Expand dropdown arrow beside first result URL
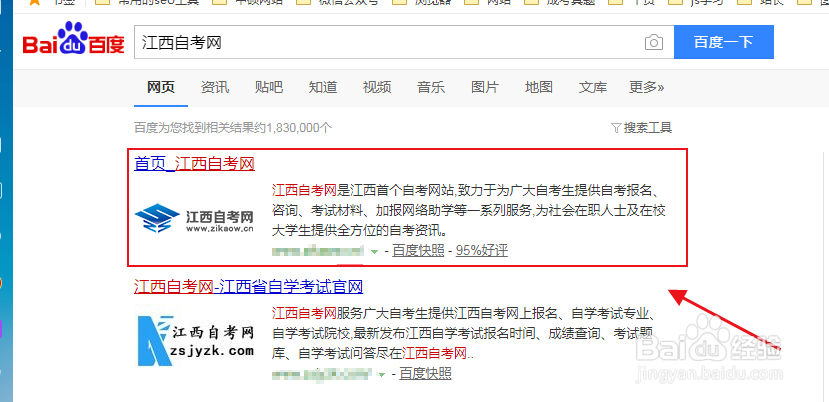 374,252
